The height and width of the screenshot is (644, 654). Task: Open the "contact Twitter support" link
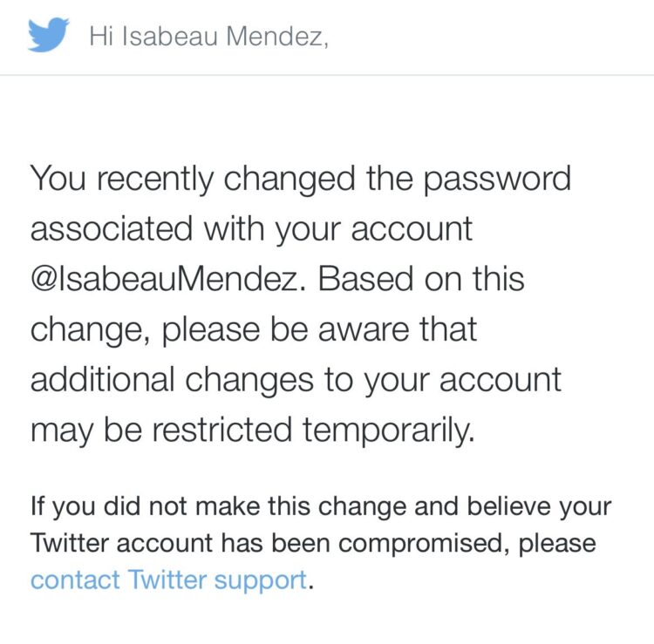pyautogui.click(x=168, y=580)
